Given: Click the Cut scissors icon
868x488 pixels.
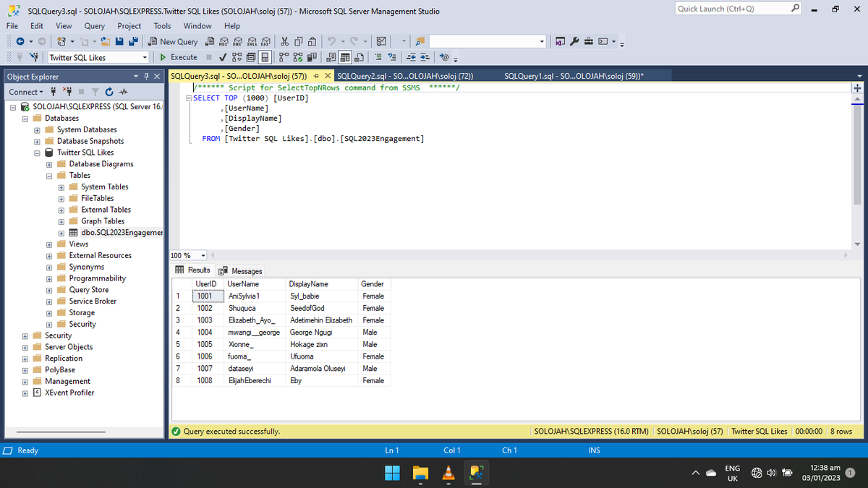Looking at the screenshot, I should click(x=284, y=42).
